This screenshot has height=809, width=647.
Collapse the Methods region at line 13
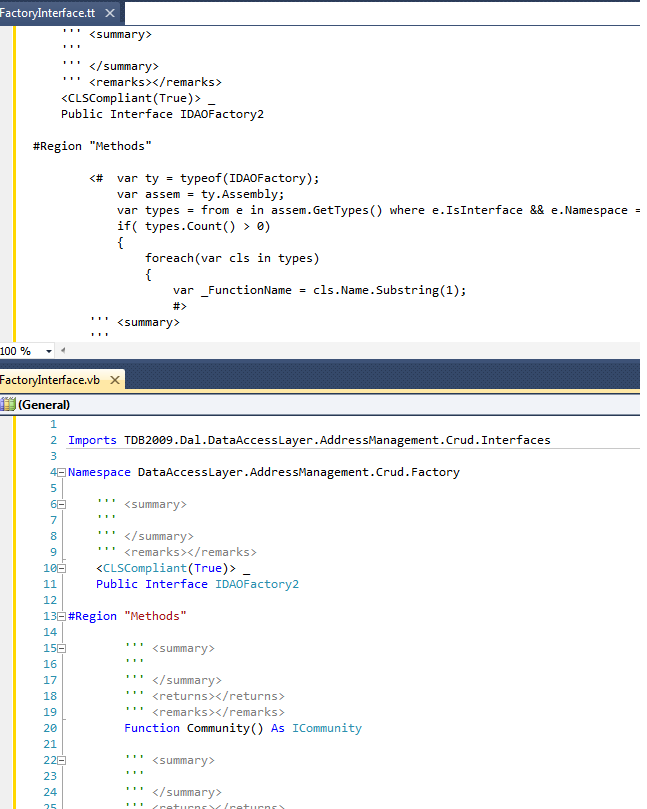(62, 617)
